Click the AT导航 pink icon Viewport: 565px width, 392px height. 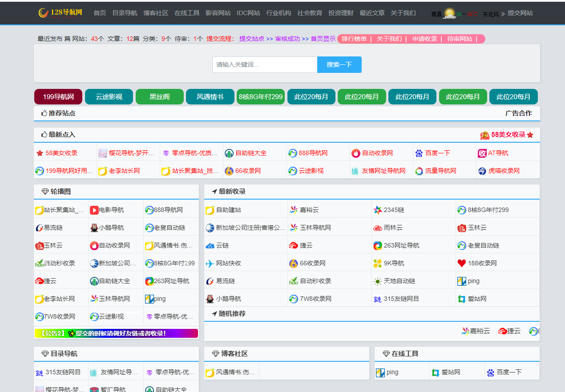(482, 153)
